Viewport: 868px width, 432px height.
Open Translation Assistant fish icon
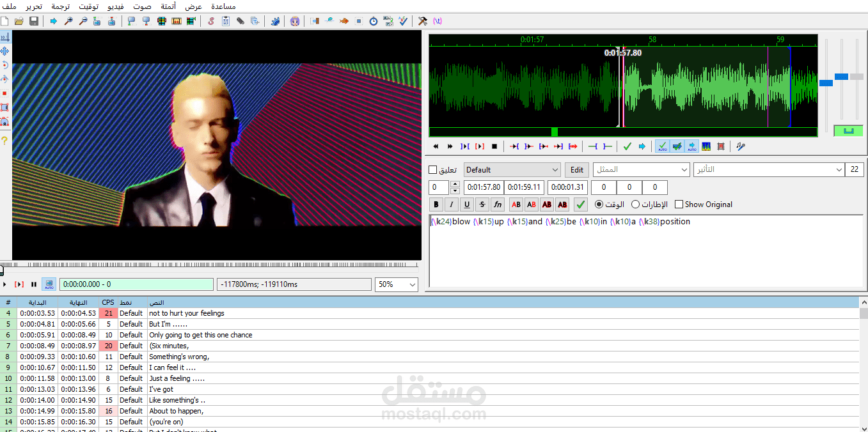[344, 21]
